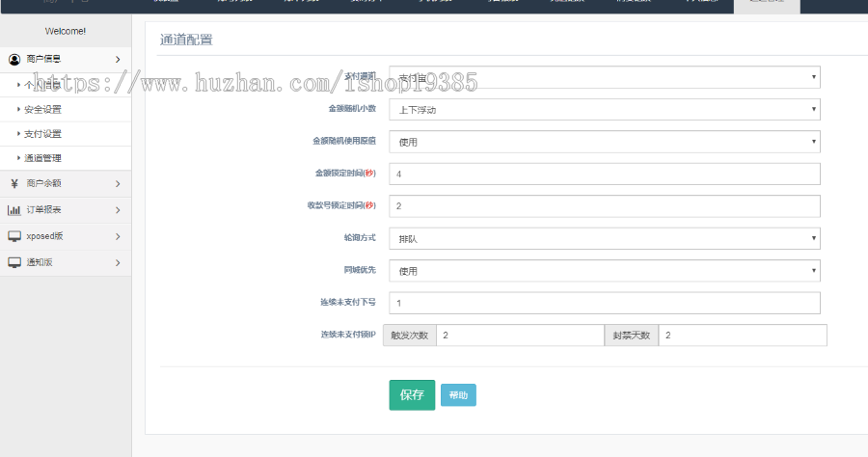Click the 收款号锁定时间(秒) field label
Screen dimensions: 868x457
[341, 205]
